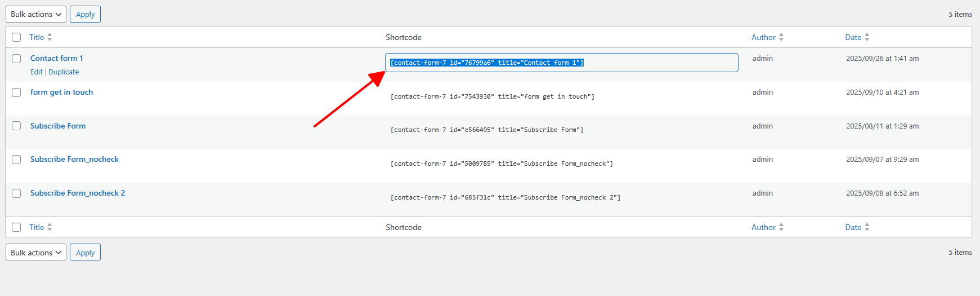Click sort arrows beside top Date header

click(x=867, y=37)
